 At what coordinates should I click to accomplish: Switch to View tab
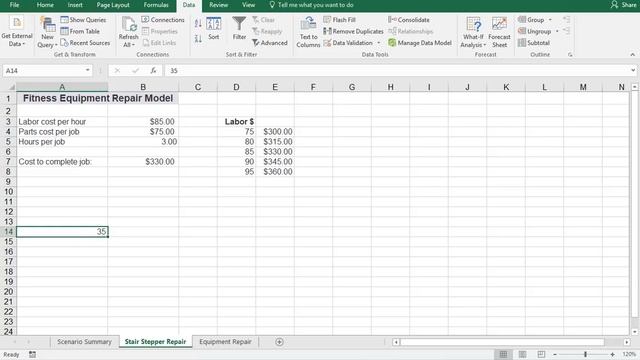[248, 5]
